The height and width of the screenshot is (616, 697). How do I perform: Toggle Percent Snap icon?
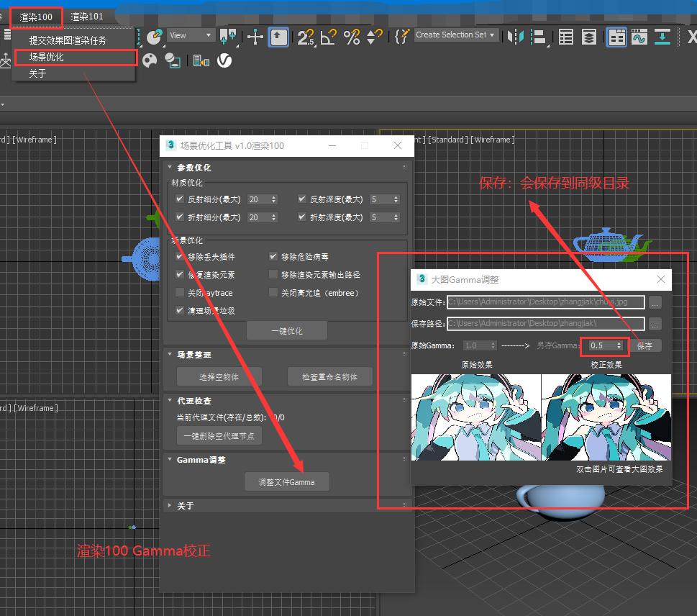[352, 37]
